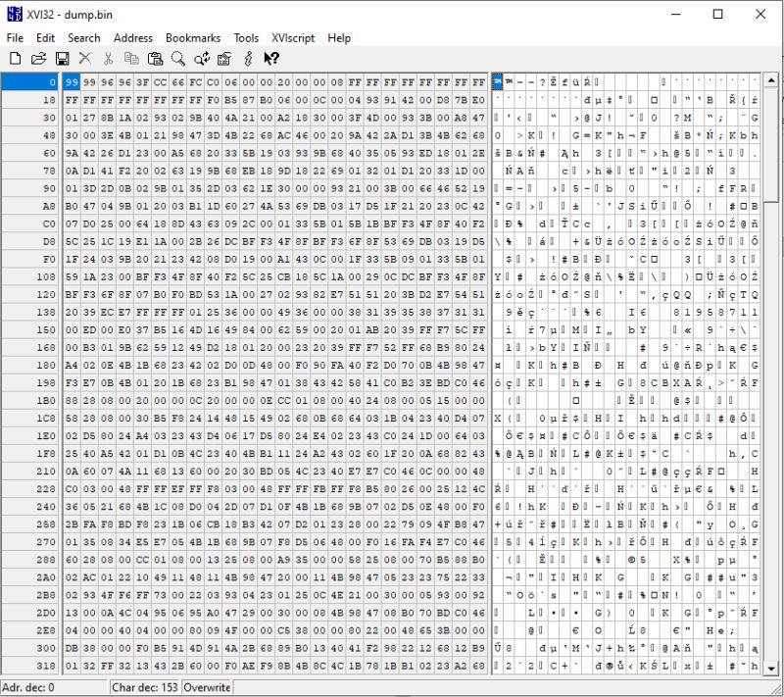Open the Help menu
The width and height of the screenshot is (784, 697).
click(x=339, y=38)
